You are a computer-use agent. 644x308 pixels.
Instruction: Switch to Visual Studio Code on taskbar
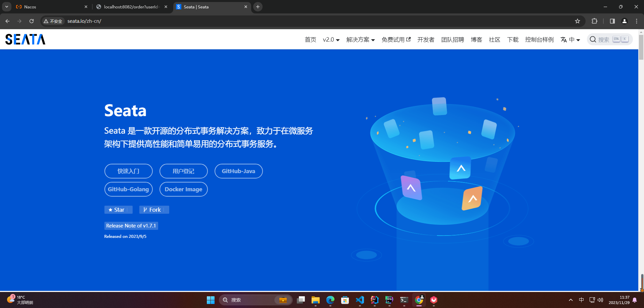[x=360, y=300]
